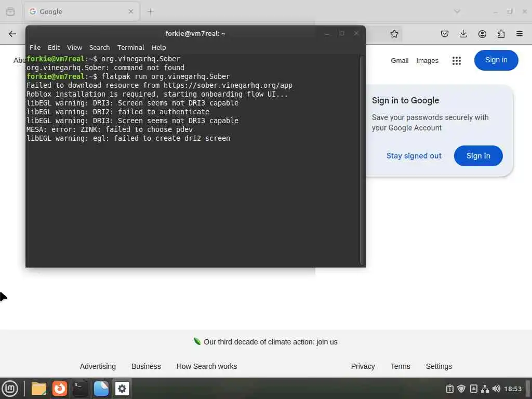Open the Firefox View icon
The width and height of the screenshot is (532, 399).
tap(10, 11)
